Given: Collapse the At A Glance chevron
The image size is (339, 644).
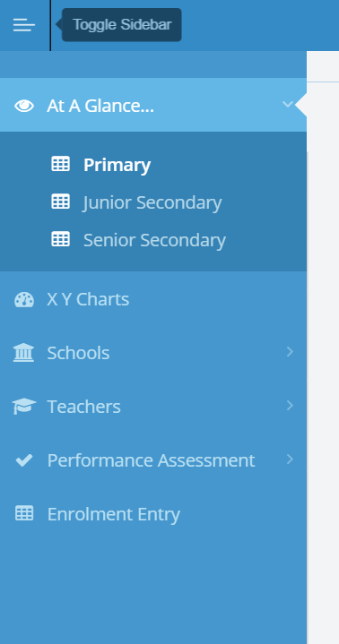Looking at the screenshot, I should tap(288, 104).
